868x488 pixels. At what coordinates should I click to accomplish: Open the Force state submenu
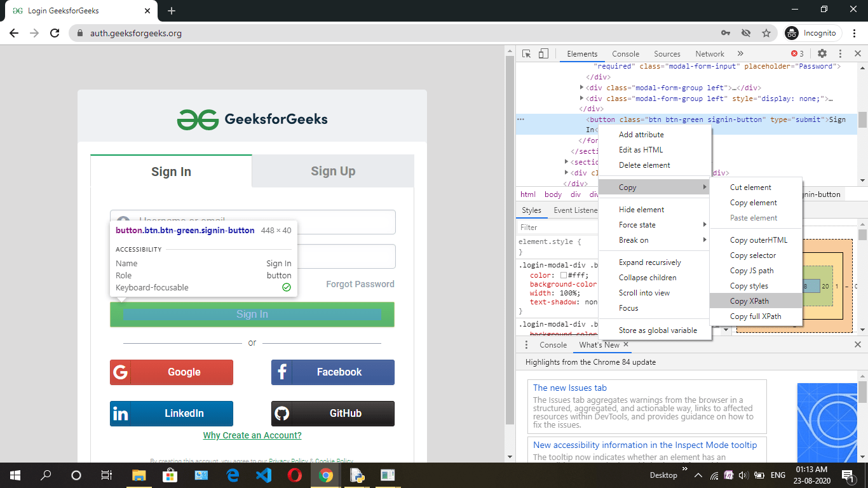point(654,225)
